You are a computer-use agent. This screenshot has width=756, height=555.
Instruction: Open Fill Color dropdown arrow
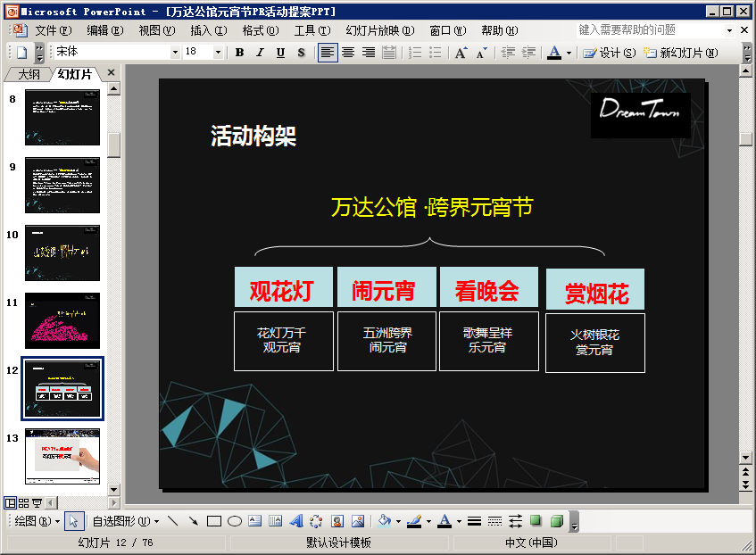point(398,522)
